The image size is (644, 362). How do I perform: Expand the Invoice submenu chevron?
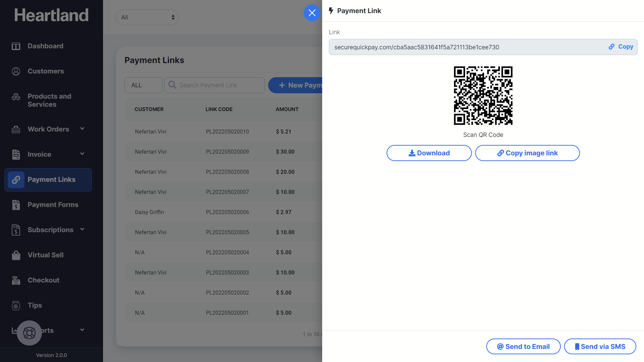(x=82, y=154)
